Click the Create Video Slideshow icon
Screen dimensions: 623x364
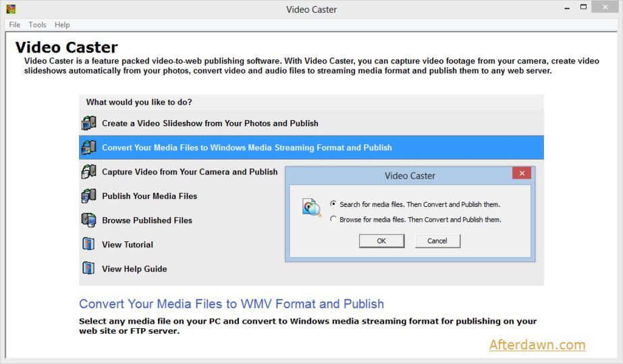pyautogui.click(x=88, y=123)
